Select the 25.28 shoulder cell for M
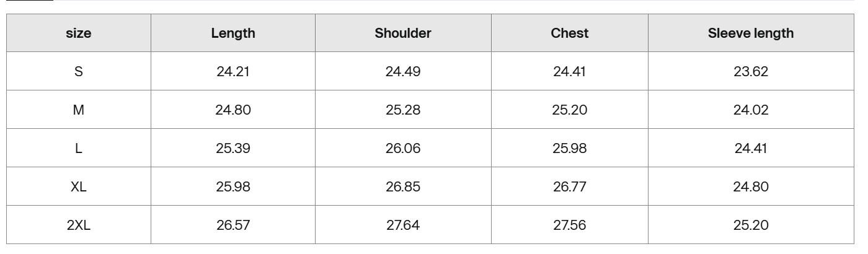Viewport: 868px width, 254px height. [x=403, y=110]
